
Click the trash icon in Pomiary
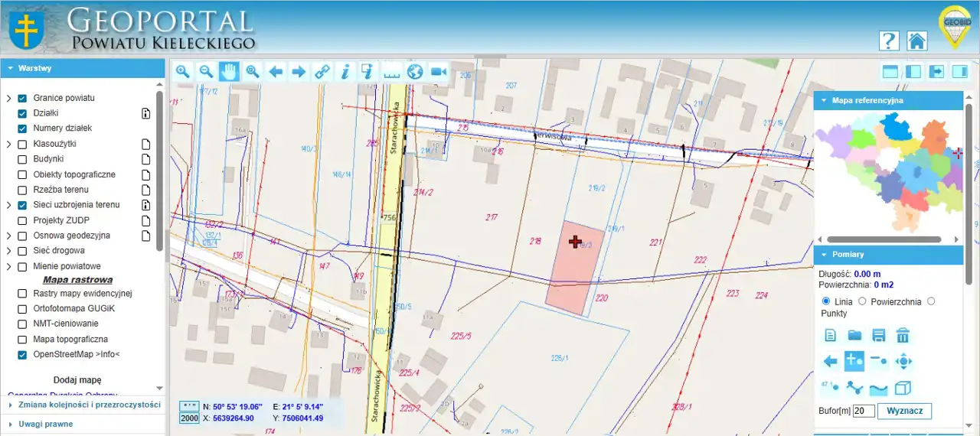(x=903, y=335)
